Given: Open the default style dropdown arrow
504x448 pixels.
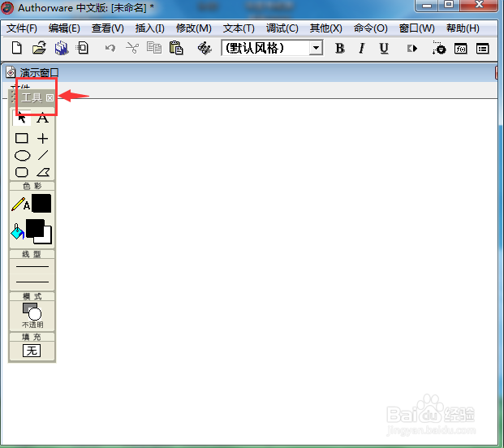Looking at the screenshot, I should [x=316, y=48].
